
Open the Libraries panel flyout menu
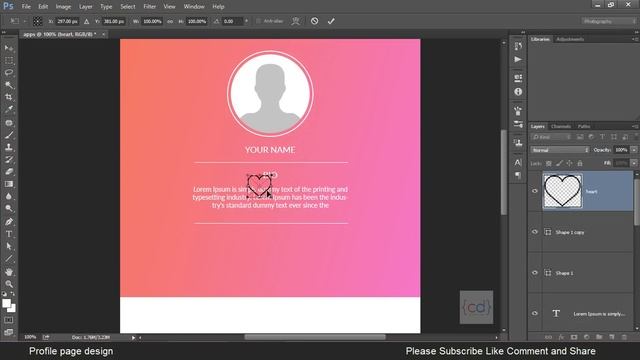(x=635, y=39)
